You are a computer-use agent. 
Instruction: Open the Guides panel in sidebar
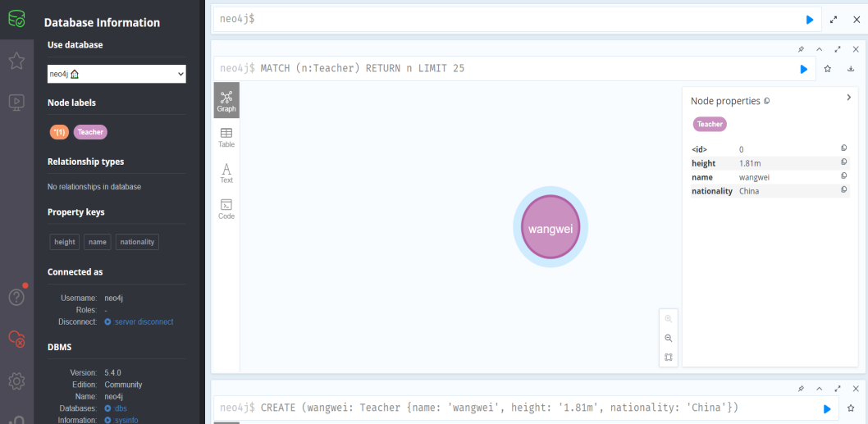(16, 103)
